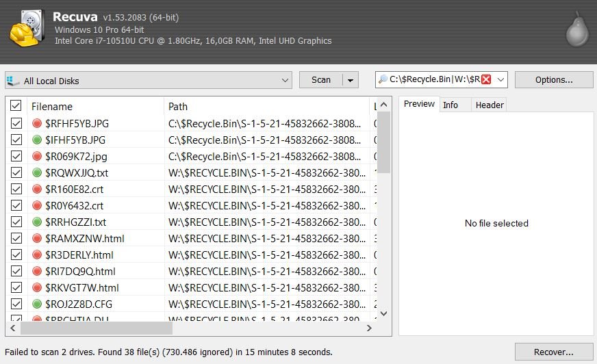The height and width of the screenshot is (364, 597).
Task: Switch to the Header tab
Action: coord(490,105)
